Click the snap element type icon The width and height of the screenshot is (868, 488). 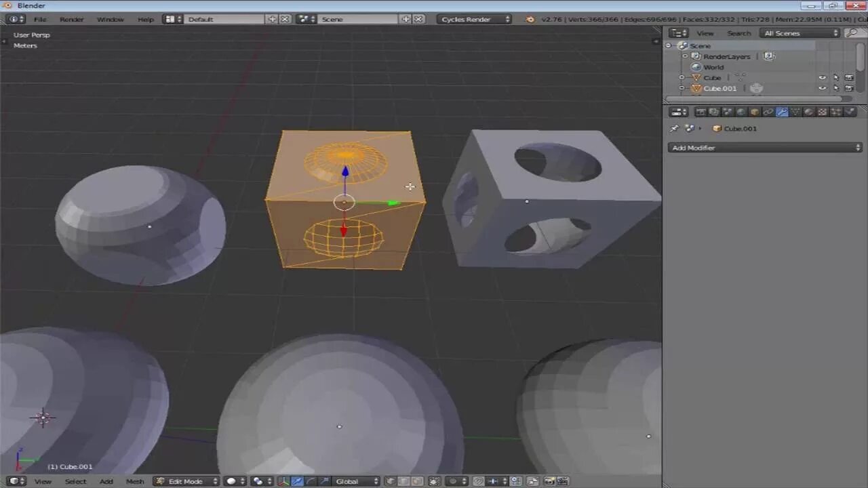coord(497,481)
